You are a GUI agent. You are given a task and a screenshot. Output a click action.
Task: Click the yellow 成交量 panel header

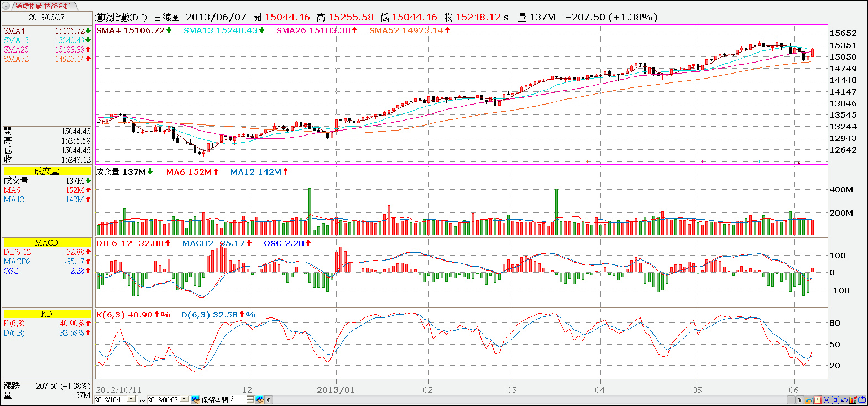pyautogui.click(x=46, y=171)
